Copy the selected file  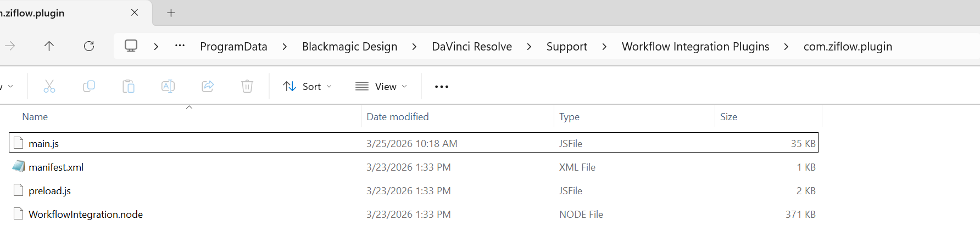click(89, 86)
